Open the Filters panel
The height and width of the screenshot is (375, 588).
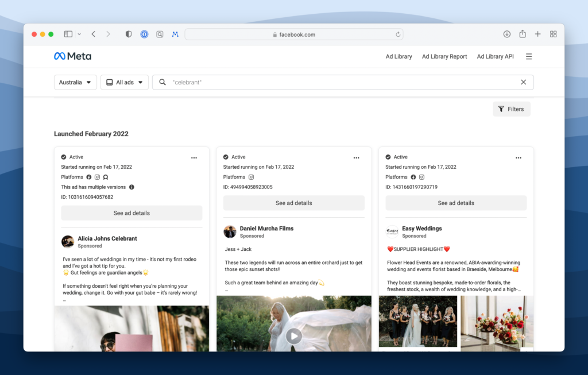[x=511, y=109]
